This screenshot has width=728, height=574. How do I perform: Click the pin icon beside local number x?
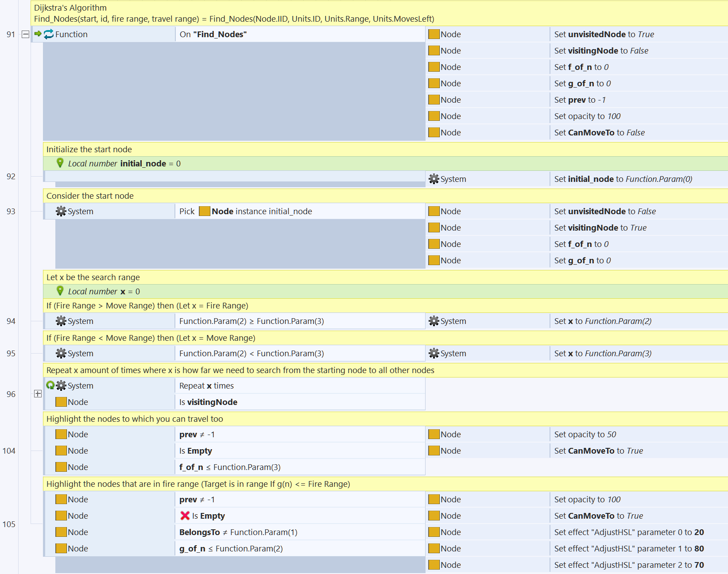coord(60,291)
